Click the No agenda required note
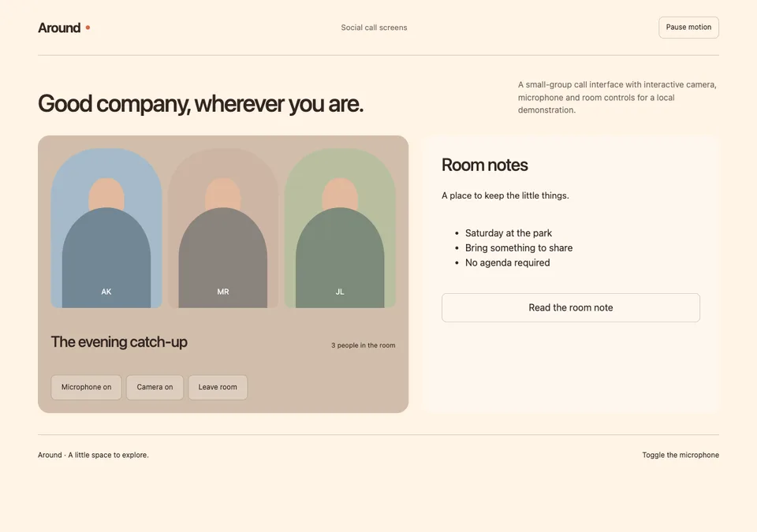Viewport: 757px width, 532px height. 507,262
